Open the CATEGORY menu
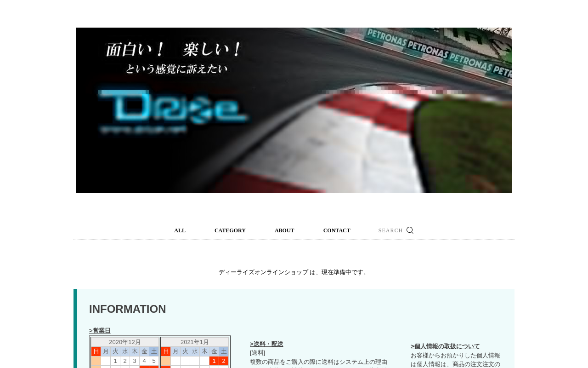Screen dimensions: 588x368 tap(230, 230)
